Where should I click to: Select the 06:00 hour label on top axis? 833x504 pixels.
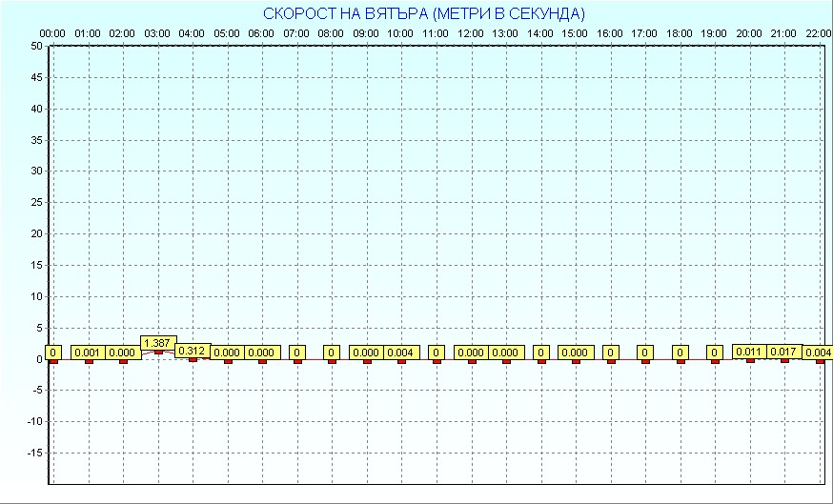click(x=261, y=33)
